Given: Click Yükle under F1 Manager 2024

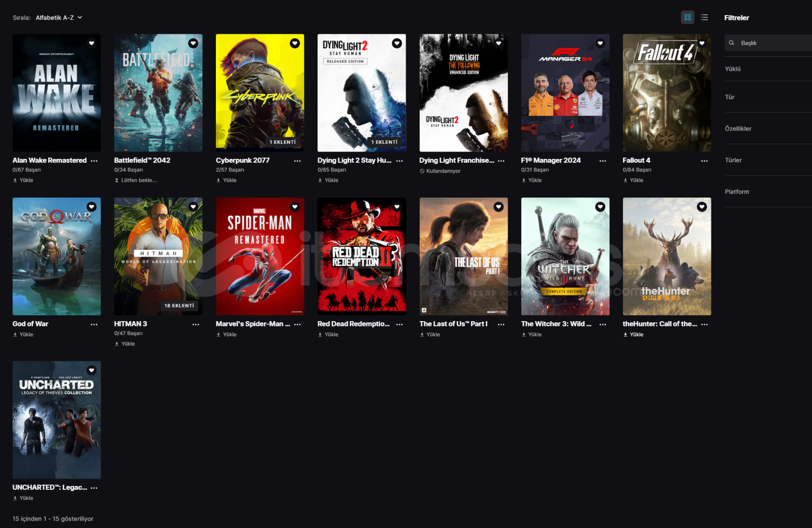Looking at the screenshot, I should click(x=532, y=180).
